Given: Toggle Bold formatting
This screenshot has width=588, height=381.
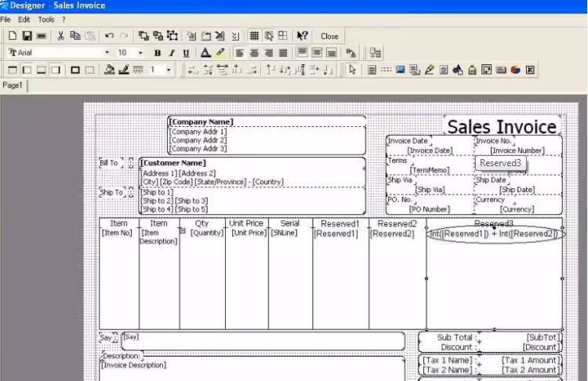Looking at the screenshot, I should click(158, 53).
